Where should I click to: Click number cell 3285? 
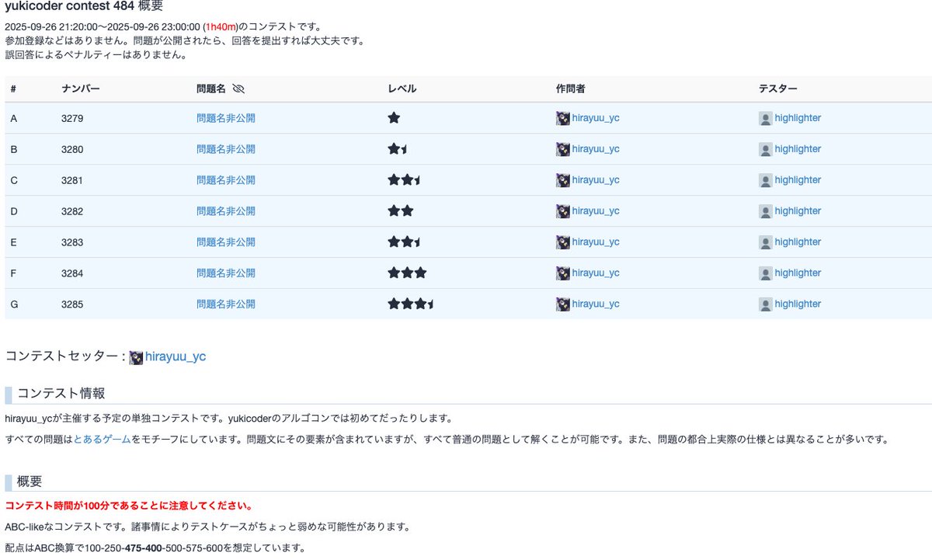click(x=72, y=304)
